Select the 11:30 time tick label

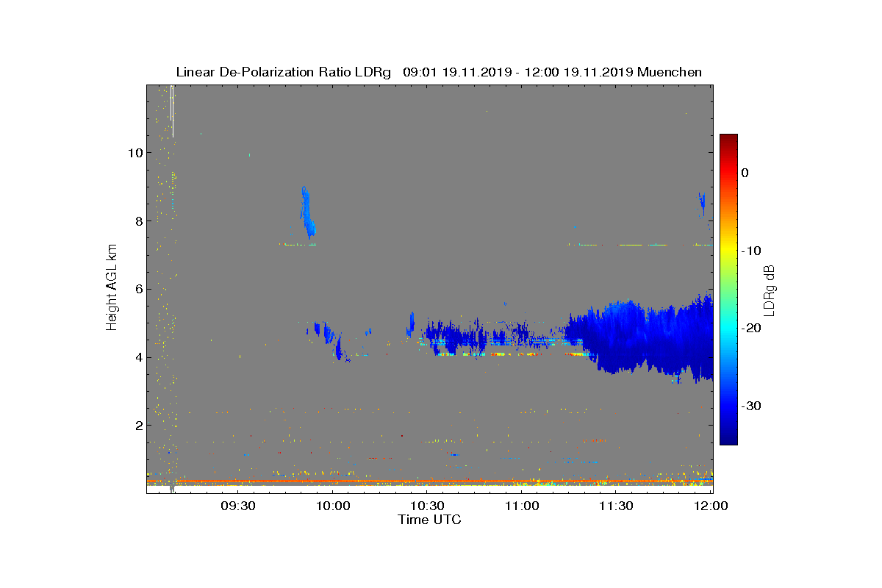point(617,506)
